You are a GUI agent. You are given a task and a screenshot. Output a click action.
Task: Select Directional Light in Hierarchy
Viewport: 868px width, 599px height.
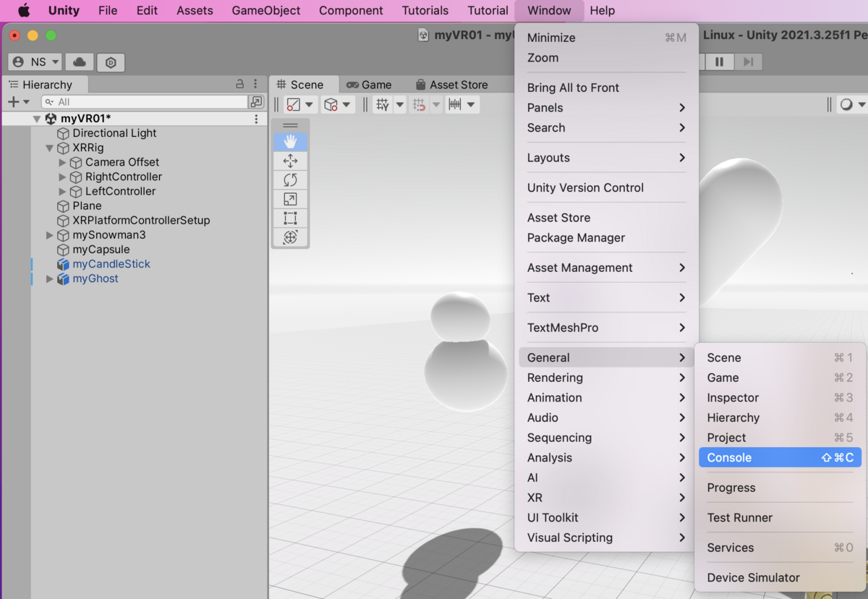(114, 133)
